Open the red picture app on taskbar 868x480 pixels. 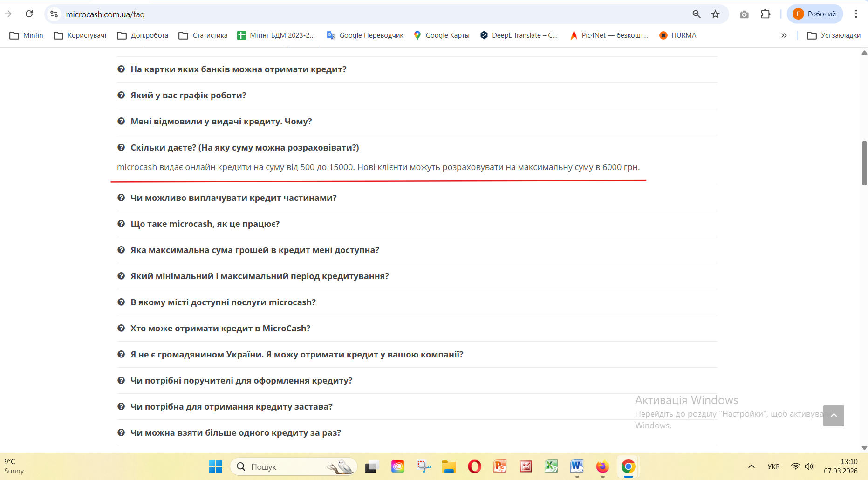pyautogui.click(x=526, y=466)
